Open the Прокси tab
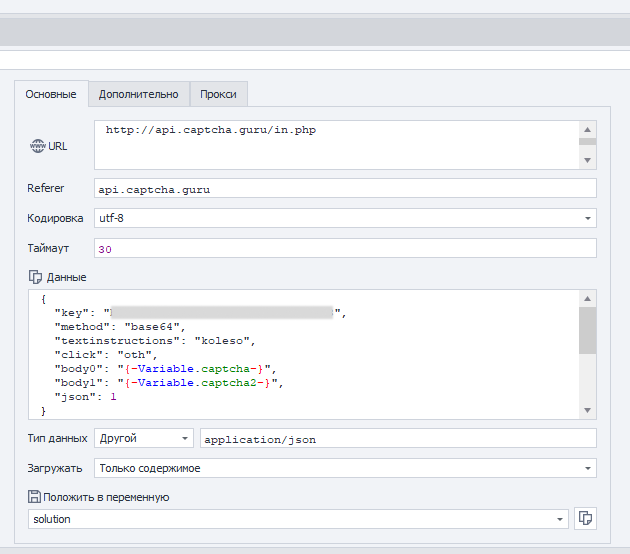Screen dimensions: 630x554 pyautogui.click(x=218, y=94)
